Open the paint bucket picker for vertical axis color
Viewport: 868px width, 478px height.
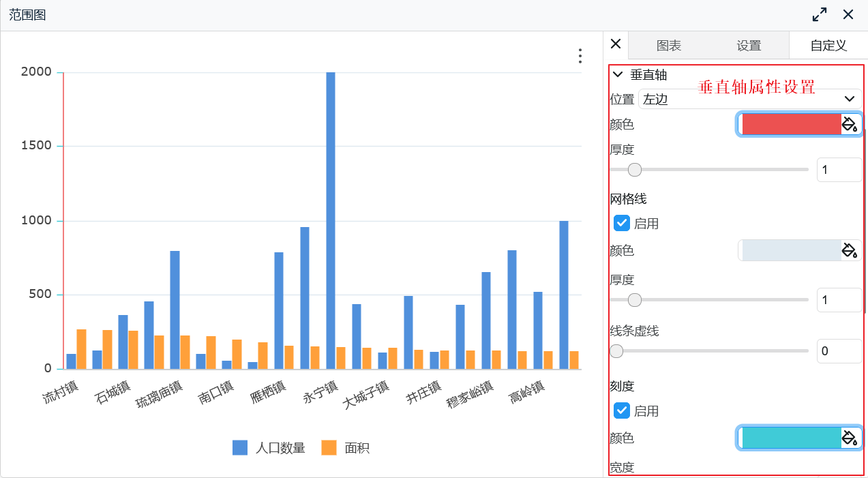coord(850,124)
